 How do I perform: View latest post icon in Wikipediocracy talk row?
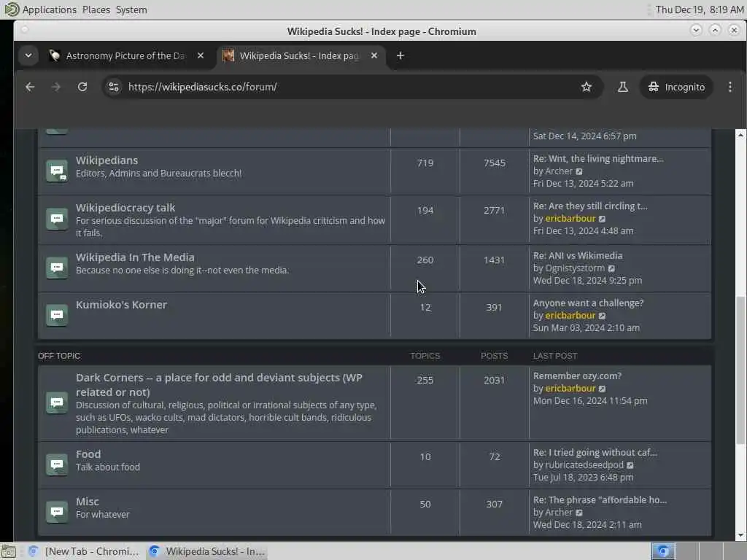(602, 219)
